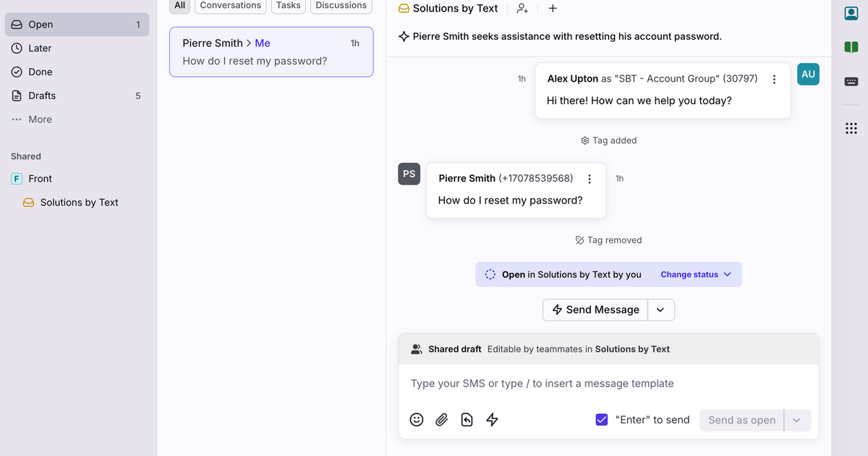868x456 pixels.
Task: Open the apps grid icon
Action: (x=851, y=129)
